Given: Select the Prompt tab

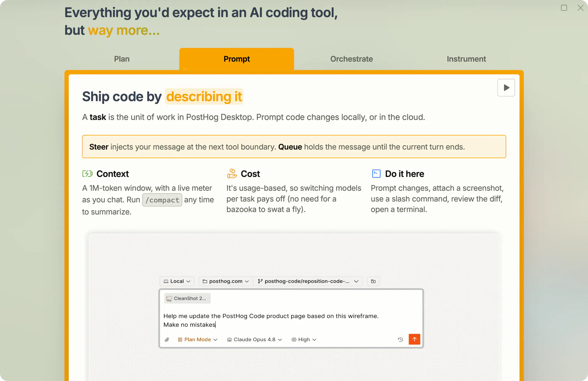Looking at the screenshot, I should coord(237,59).
